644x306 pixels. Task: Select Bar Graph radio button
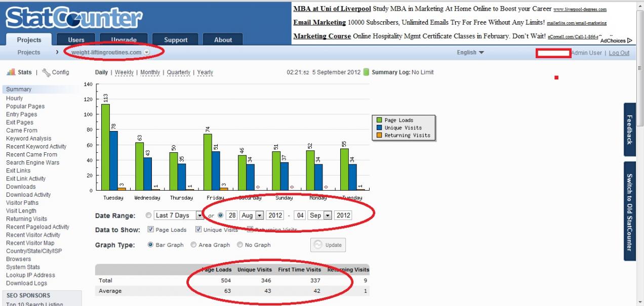(150, 245)
